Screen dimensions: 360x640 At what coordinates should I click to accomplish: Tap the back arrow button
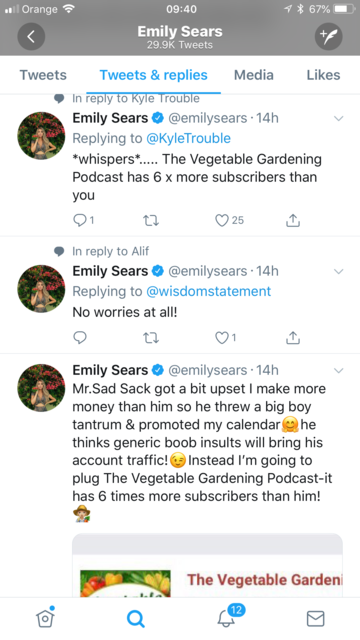[x=31, y=37]
